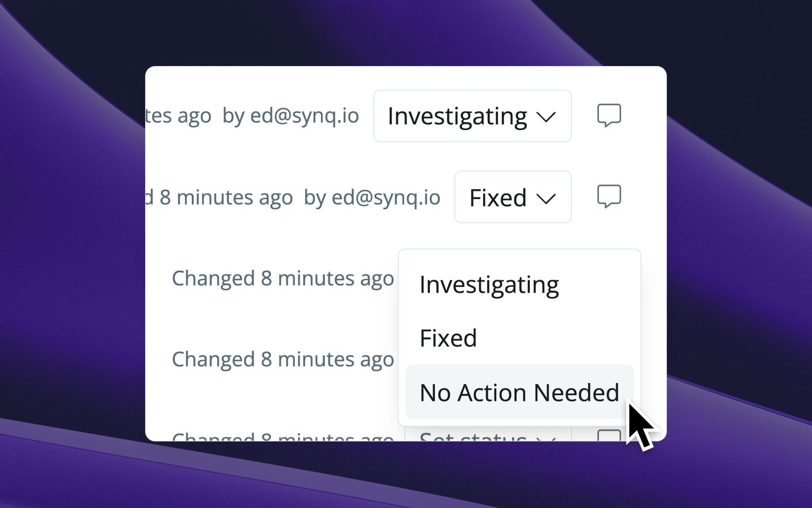Click the cut-off Changed timestamp at bottom edge
The width and height of the screenshot is (812, 508).
[x=283, y=436]
